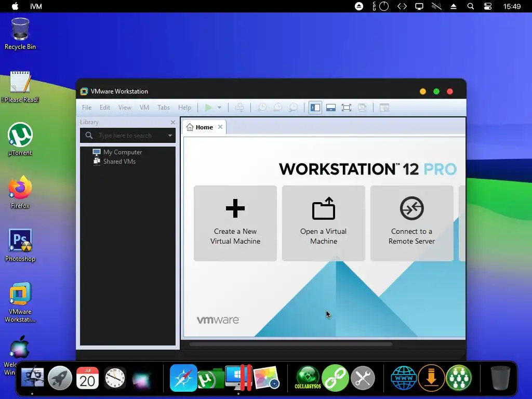Click the horizontal scrollbar below Home page
Screen dimensions: 532x399
[291, 344]
